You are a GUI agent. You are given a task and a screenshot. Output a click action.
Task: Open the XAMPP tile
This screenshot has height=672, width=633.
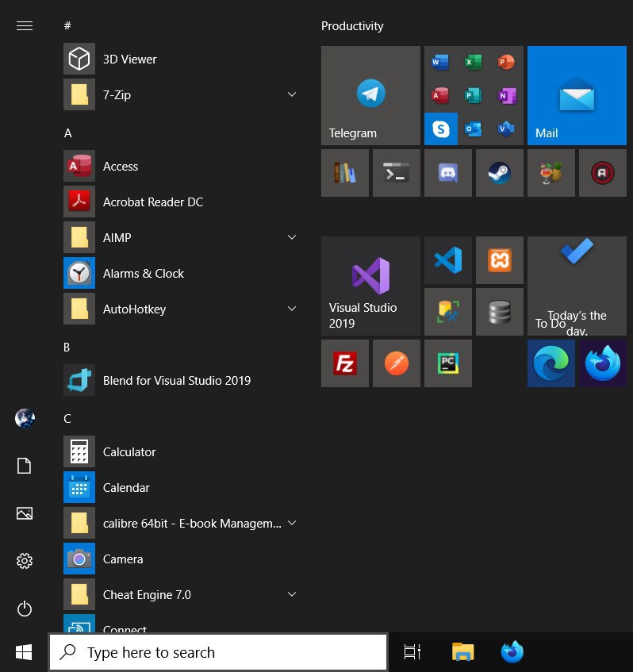click(499, 260)
